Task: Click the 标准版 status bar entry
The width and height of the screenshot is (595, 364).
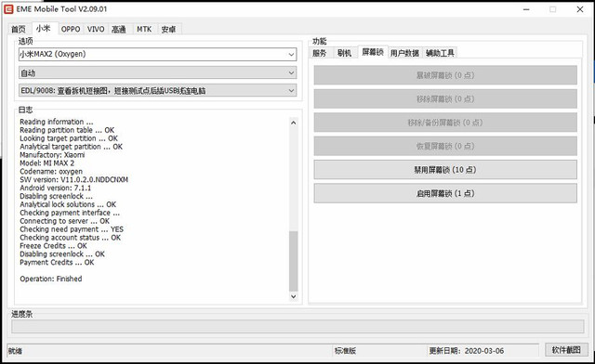Action: [x=345, y=351]
